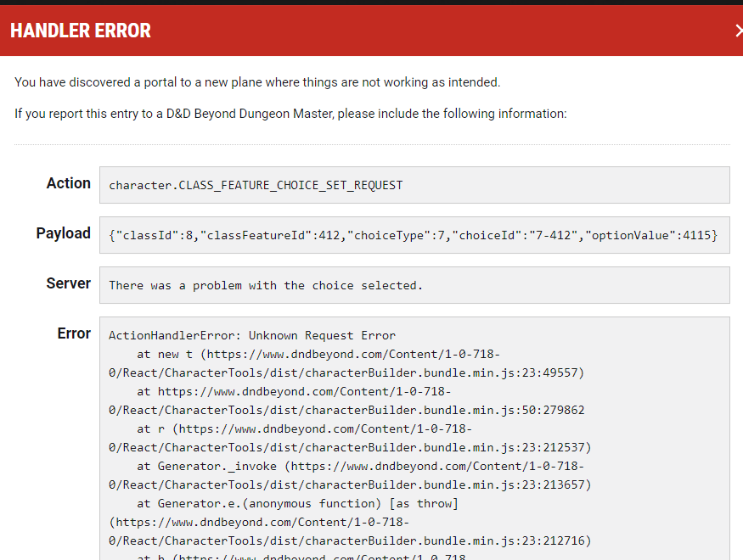Click stack line ending in js:23:213657
743x560 pixels.
[350, 485]
